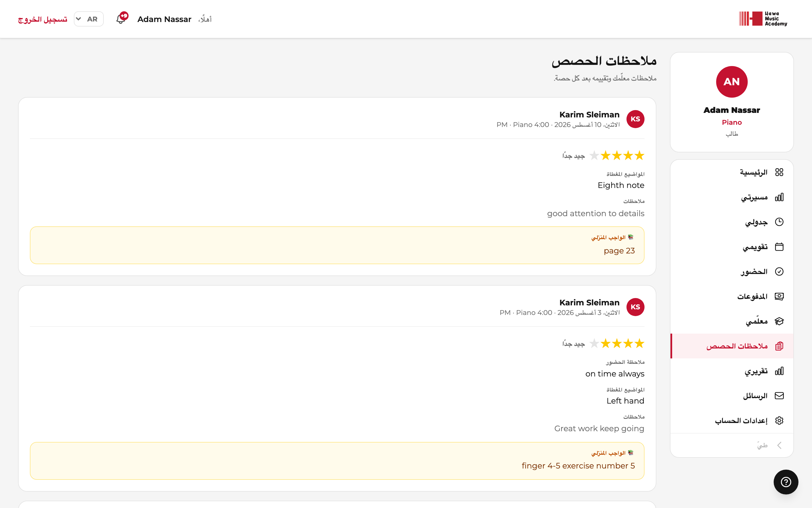Open the AR language dropdown

(89, 19)
